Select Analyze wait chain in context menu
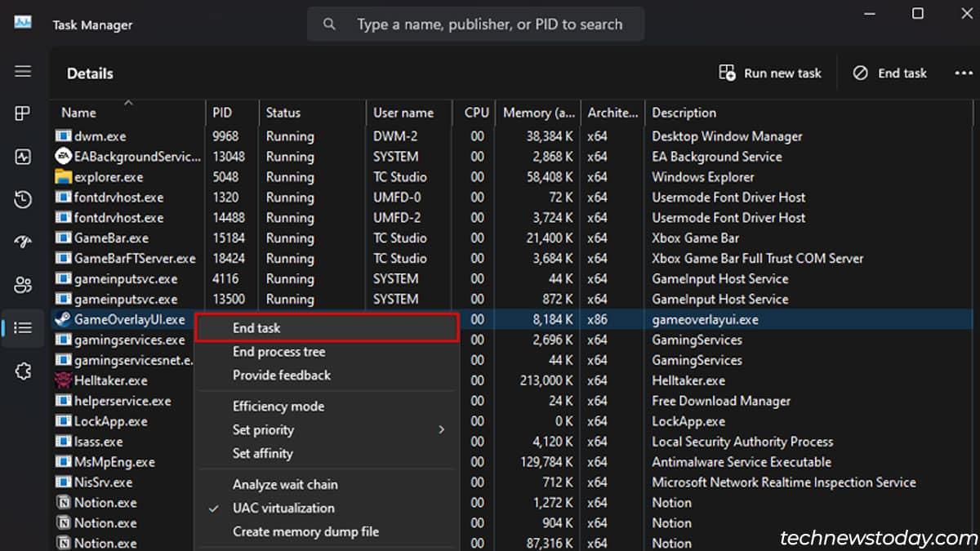 327,484
